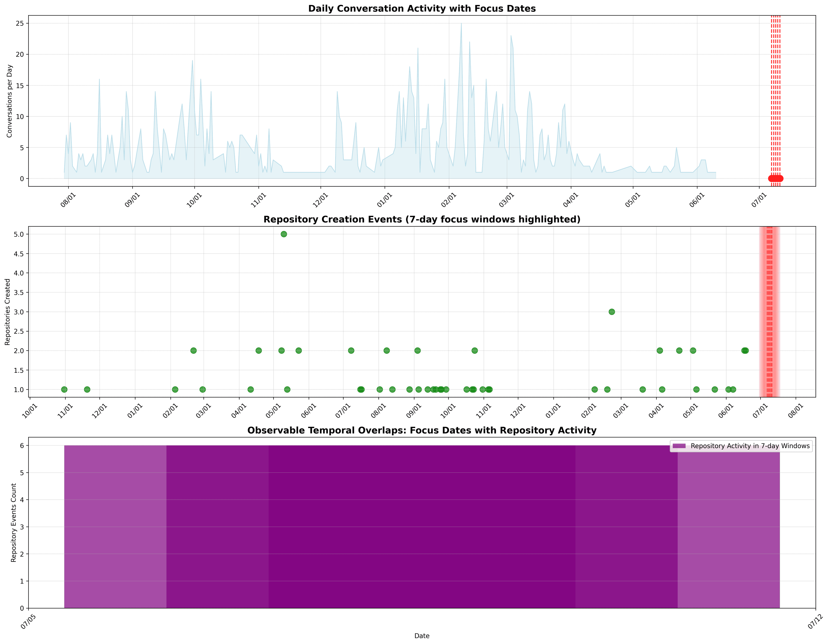Click the purple legend swatch
The height and width of the screenshot is (644, 829).
click(x=679, y=446)
